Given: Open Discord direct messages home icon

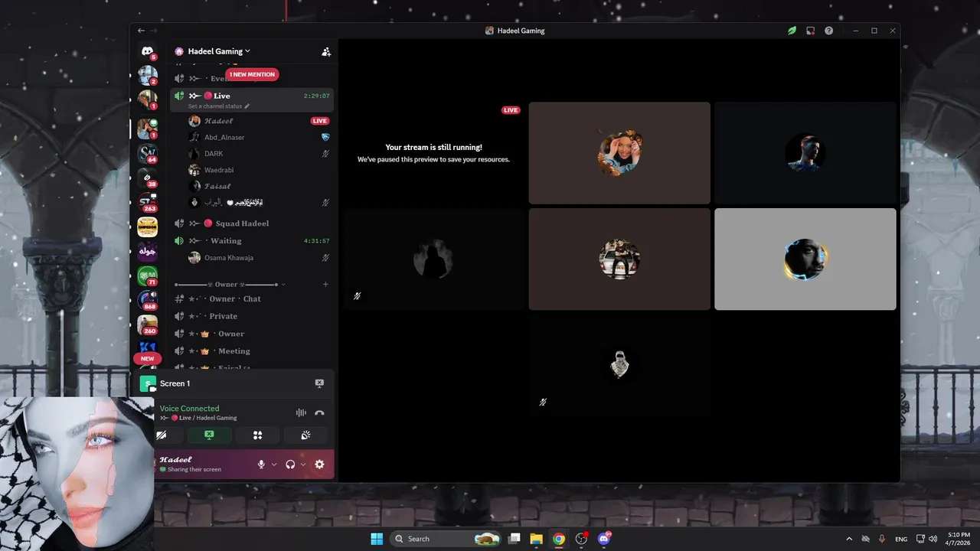Looking at the screenshot, I should 147,51.
